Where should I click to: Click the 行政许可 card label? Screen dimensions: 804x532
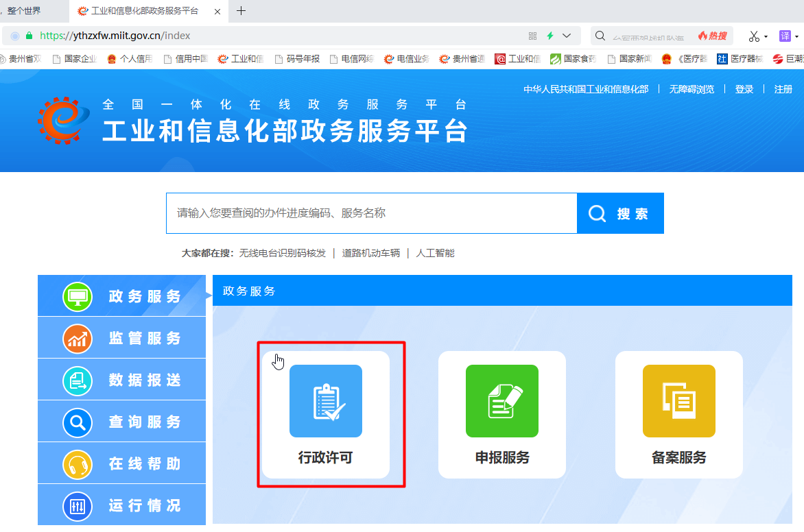pyautogui.click(x=326, y=457)
